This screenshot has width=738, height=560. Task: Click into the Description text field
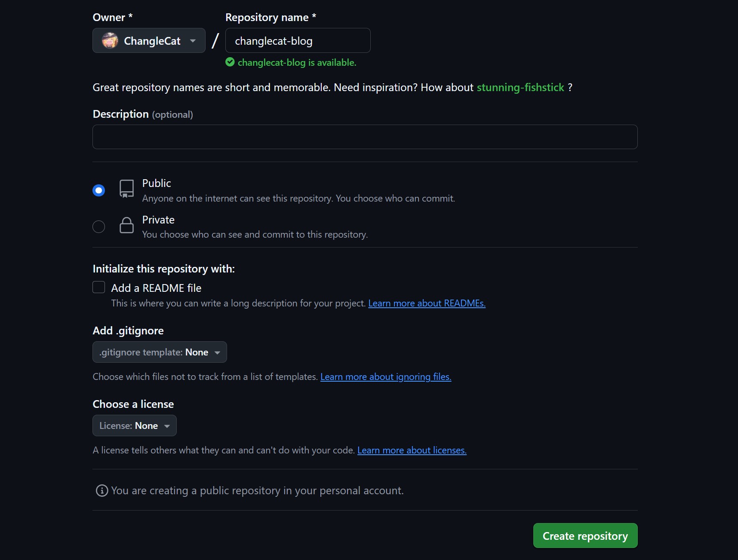(x=365, y=137)
